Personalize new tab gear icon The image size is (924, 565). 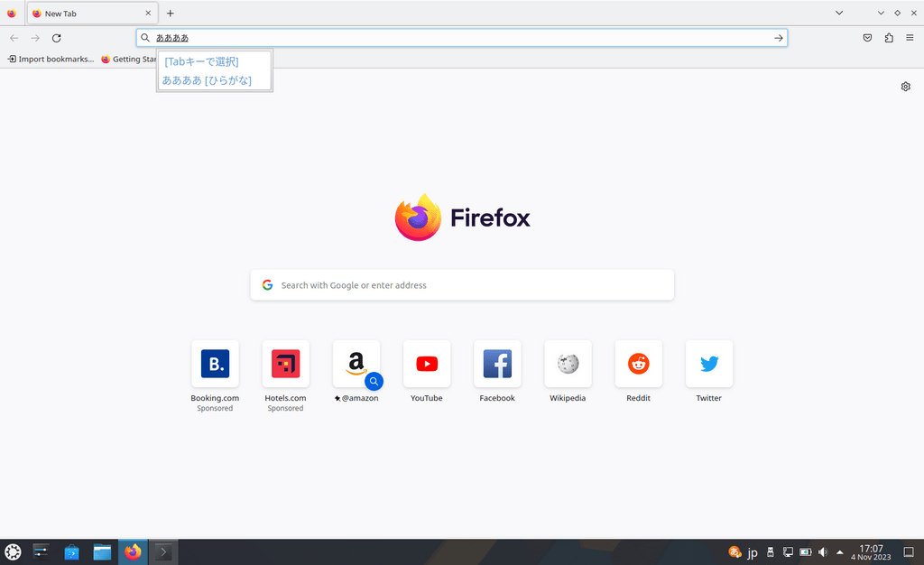(906, 87)
